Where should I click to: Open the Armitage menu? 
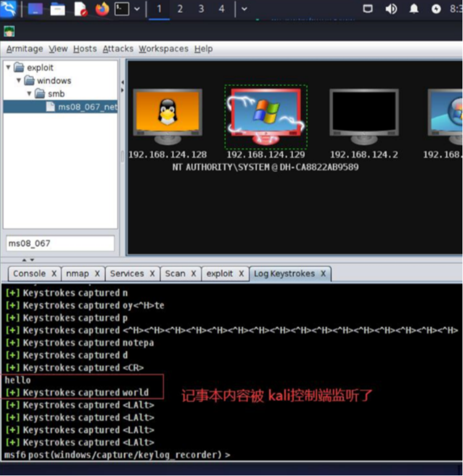point(25,48)
